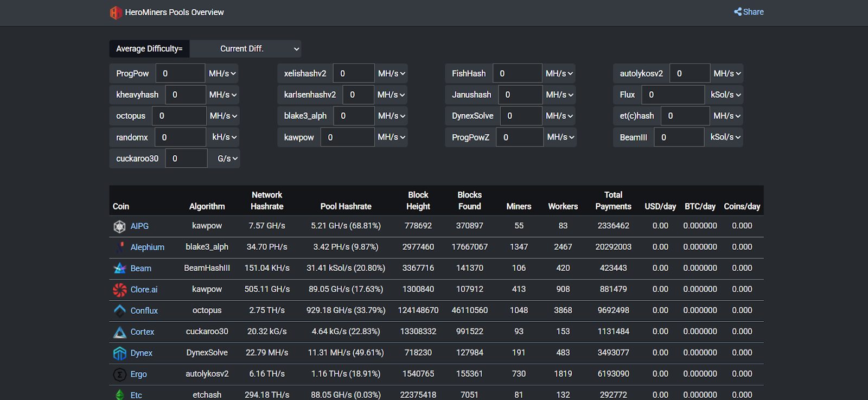Image resolution: width=868 pixels, height=400 pixels.
Task: Click the et(c)hash hashrate input
Action: tap(685, 116)
